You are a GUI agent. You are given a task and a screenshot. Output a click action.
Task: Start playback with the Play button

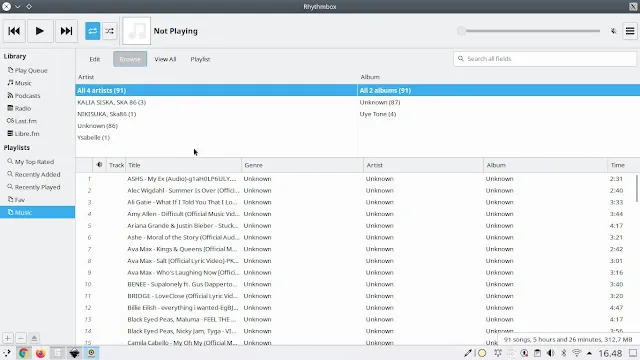tap(40, 31)
